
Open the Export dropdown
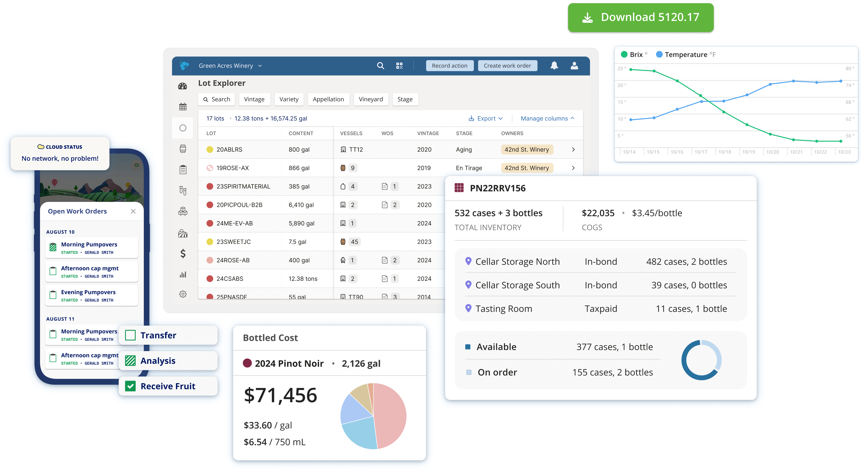click(x=486, y=118)
